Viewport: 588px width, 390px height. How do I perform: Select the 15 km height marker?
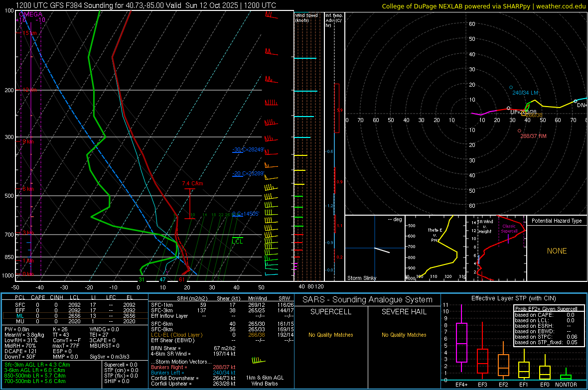point(29,33)
